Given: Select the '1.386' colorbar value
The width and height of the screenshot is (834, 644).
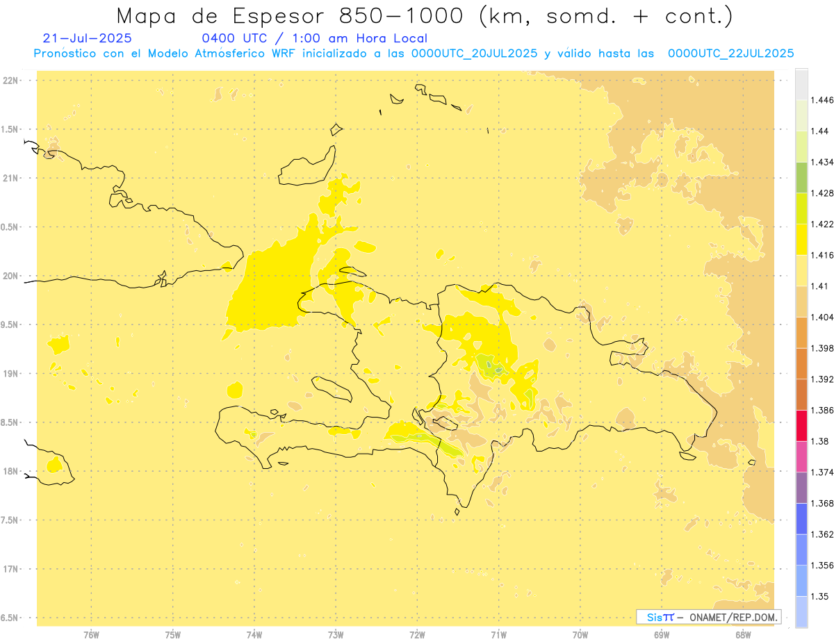Looking at the screenshot, I should (x=821, y=410).
